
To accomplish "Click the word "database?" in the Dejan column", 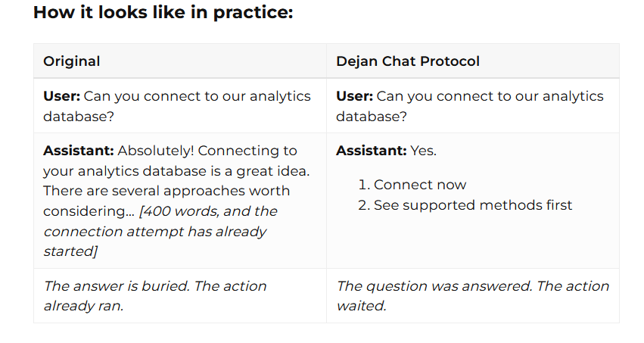I will [x=372, y=117].
